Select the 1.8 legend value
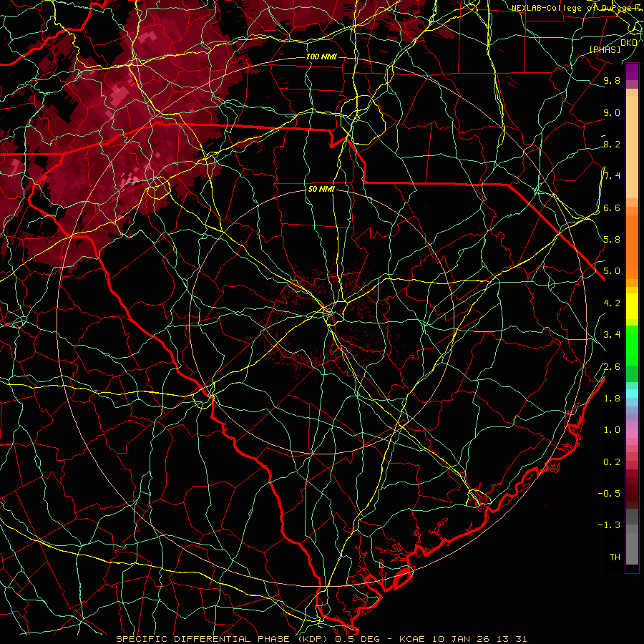The image size is (644, 644). point(612,399)
